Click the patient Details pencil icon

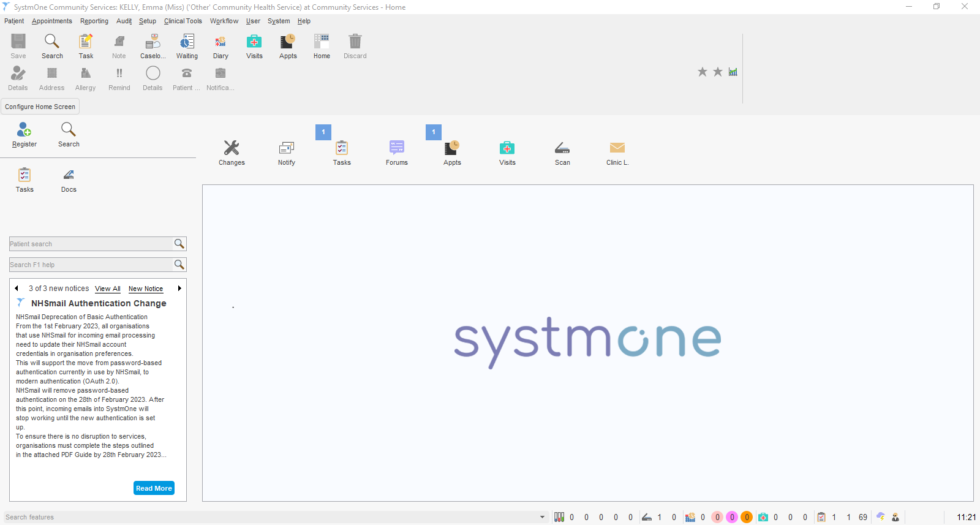click(x=18, y=74)
